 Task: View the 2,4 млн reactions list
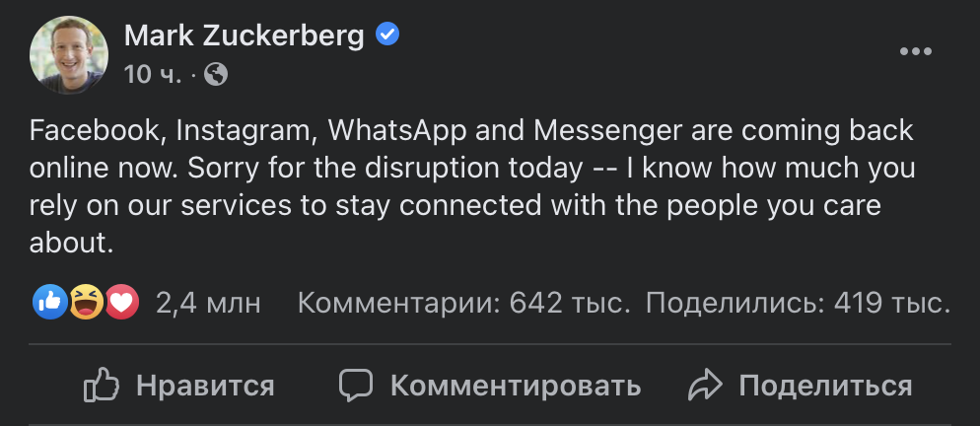coord(208,303)
